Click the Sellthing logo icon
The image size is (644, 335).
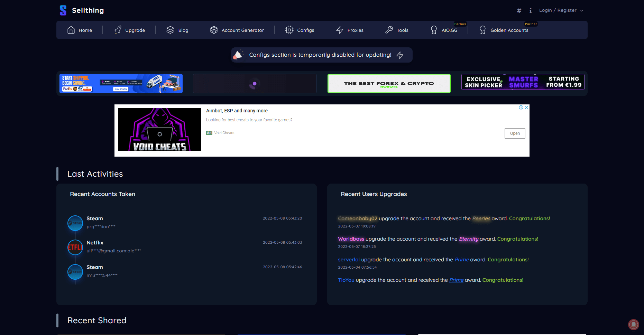pyautogui.click(x=63, y=10)
